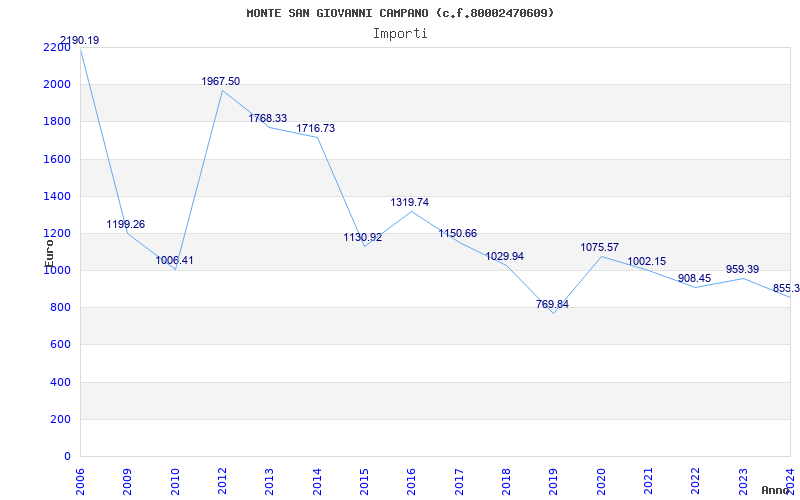Click the 2018 x-axis year label

pyautogui.click(x=506, y=482)
